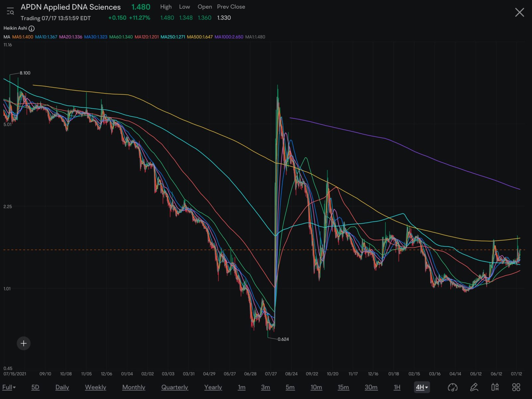Close the full-screen chart view

coord(519,13)
